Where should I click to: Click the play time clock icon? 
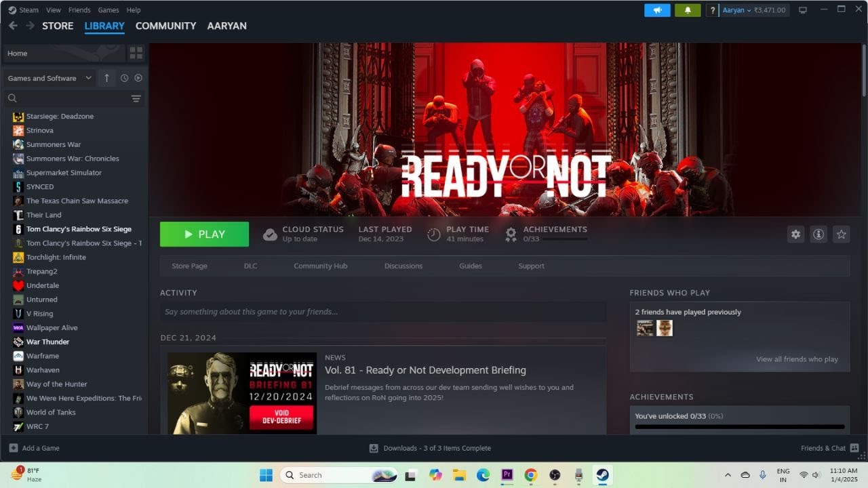[x=434, y=235]
